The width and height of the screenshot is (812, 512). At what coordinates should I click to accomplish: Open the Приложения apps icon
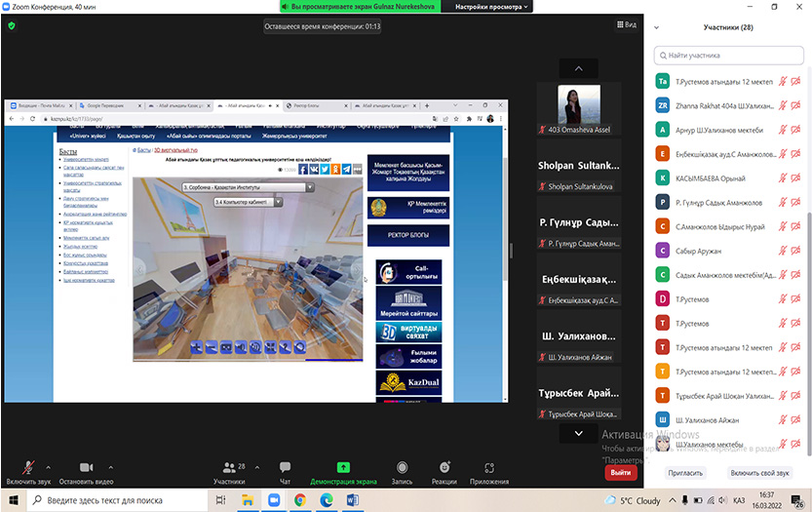(x=489, y=469)
